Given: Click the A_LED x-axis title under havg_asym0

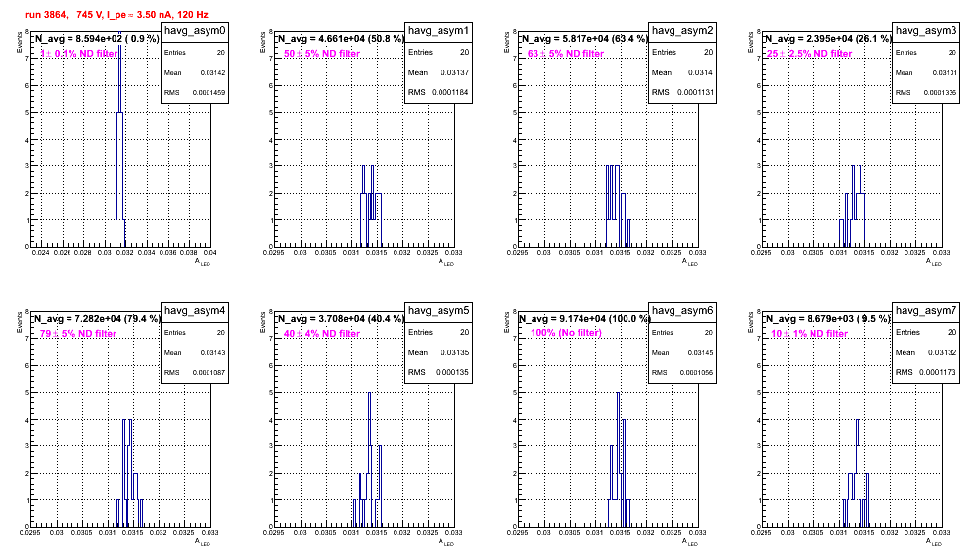Looking at the screenshot, I should [x=203, y=262].
